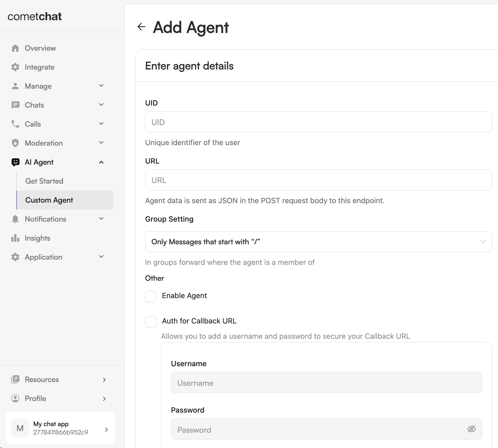The height and width of the screenshot is (448, 498).
Task: Open Overview in the sidebar
Action: coord(40,48)
